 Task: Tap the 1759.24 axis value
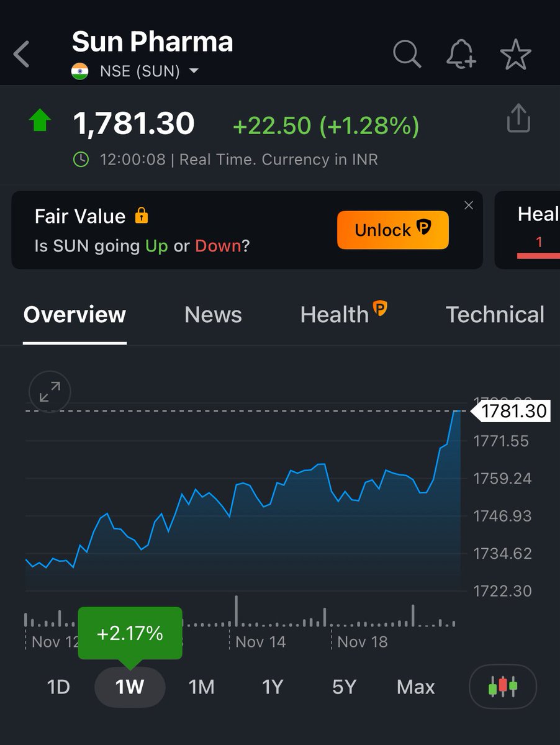coord(502,479)
